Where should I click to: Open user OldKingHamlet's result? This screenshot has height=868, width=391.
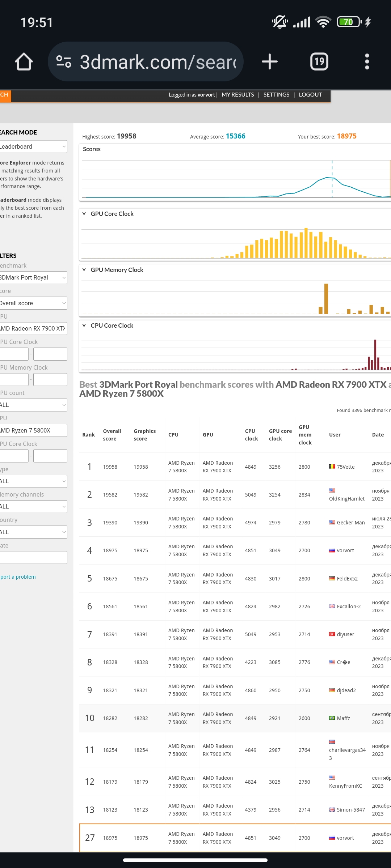click(347, 499)
